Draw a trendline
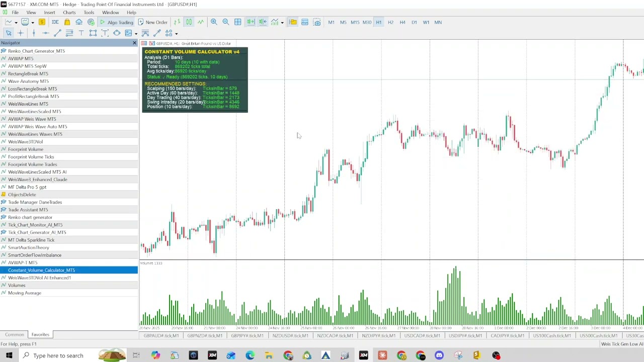This screenshot has height=362, width=644. pyautogui.click(x=57, y=33)
